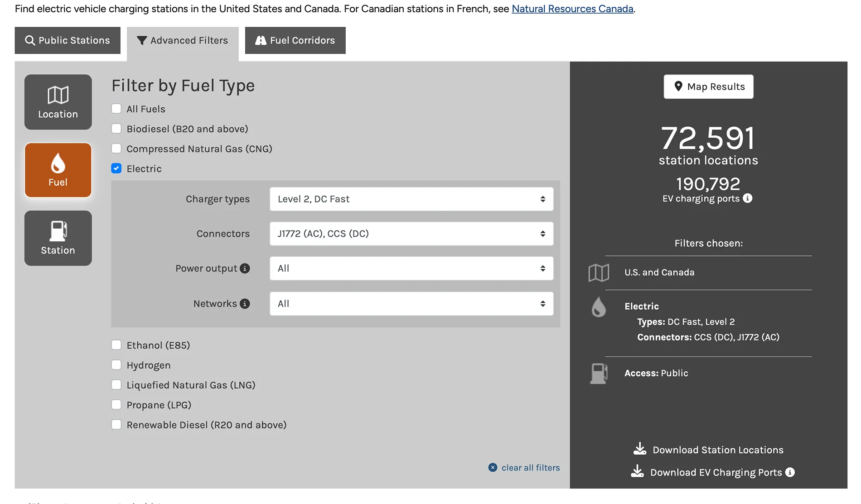Switch to the Public Stations tab
861x504 pixels.
[x=68, y=40]
